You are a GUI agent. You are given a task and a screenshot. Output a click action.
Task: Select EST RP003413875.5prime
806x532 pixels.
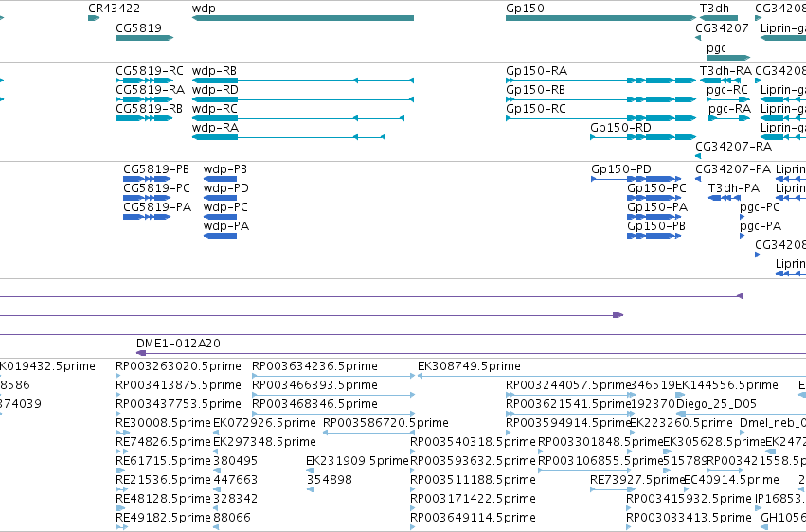(x=178, y=385)
